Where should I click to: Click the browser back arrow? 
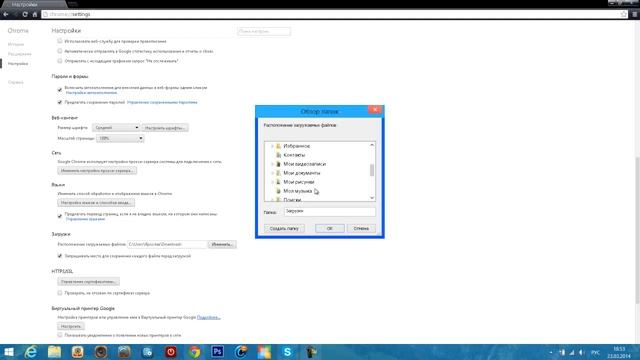6,14
